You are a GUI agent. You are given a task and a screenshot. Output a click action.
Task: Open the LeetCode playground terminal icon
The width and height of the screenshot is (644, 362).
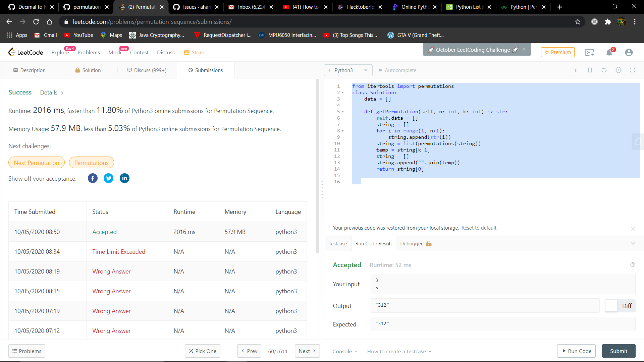click(589, 53)
